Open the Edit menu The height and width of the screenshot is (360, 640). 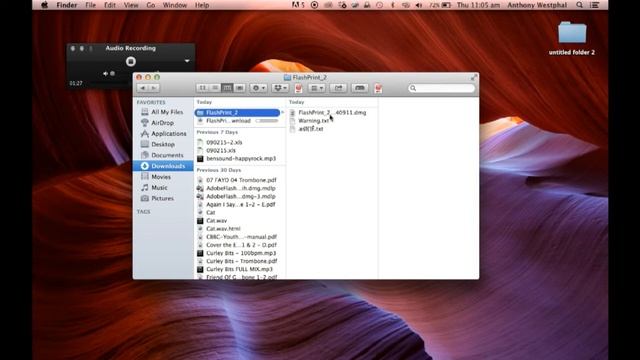click(x=110, y=5)
